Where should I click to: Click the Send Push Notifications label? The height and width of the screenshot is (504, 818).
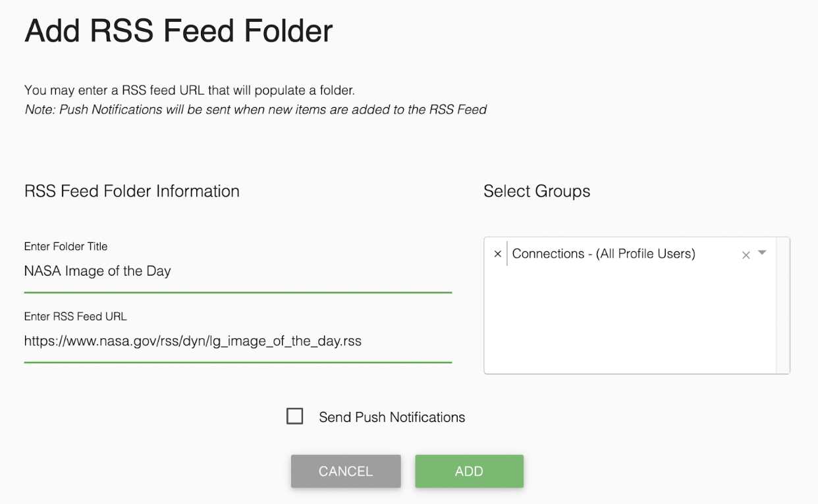tap(392, 416)
